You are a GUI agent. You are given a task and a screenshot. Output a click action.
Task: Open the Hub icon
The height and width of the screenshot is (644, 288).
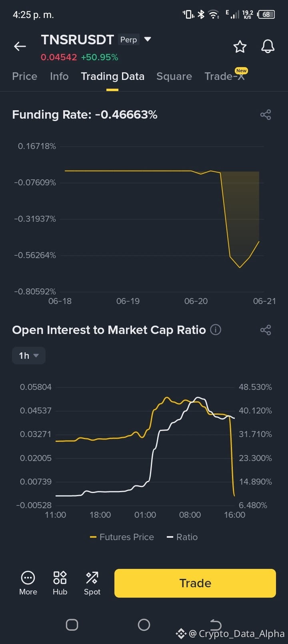(60, 583)
